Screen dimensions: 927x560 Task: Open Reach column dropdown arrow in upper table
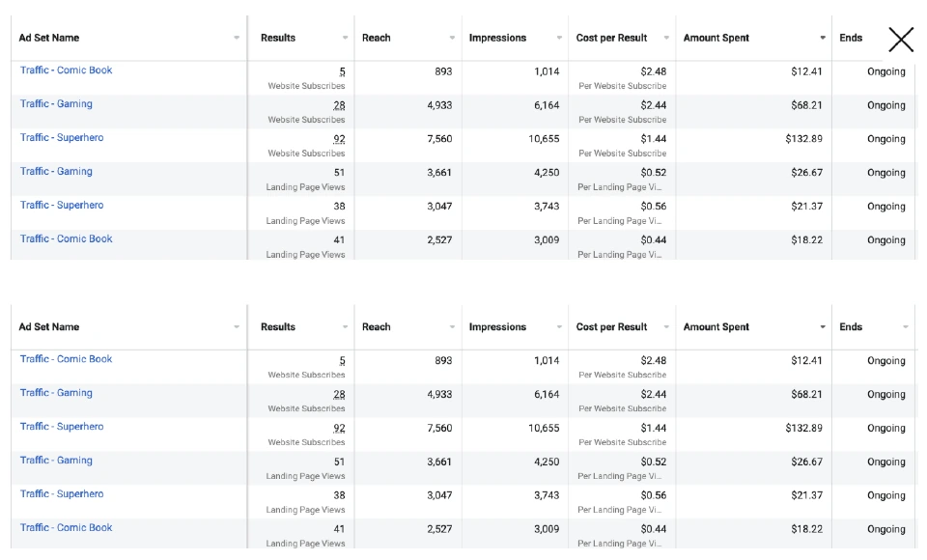[452, 38]
